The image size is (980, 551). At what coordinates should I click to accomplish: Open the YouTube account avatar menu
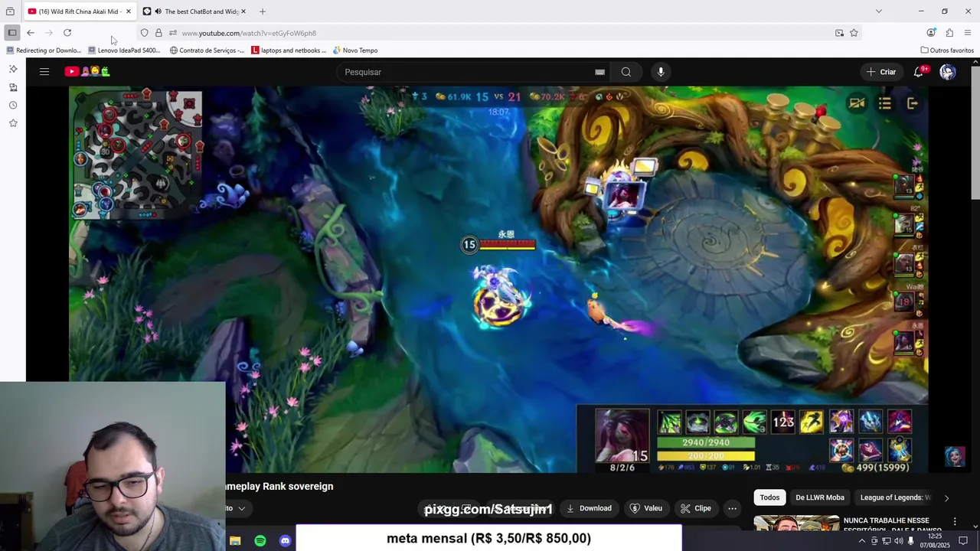[948, 72]
